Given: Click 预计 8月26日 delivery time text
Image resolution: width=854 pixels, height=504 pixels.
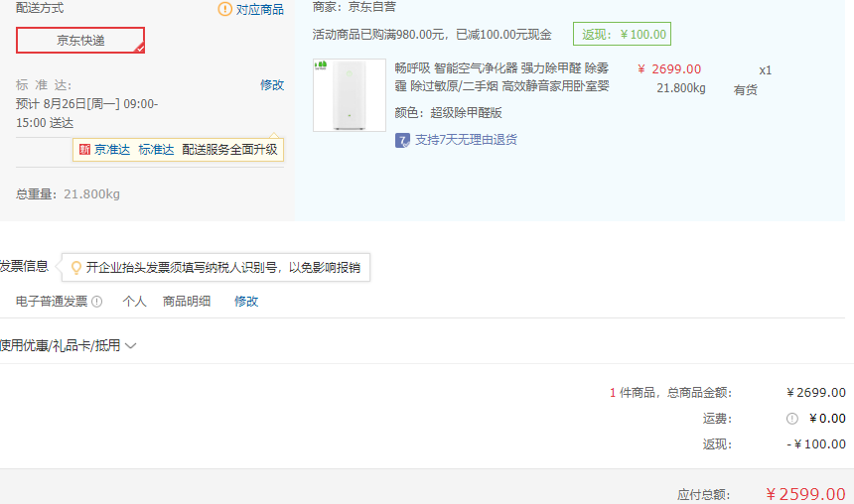Looking at the screenshot, I should point(87,113).
